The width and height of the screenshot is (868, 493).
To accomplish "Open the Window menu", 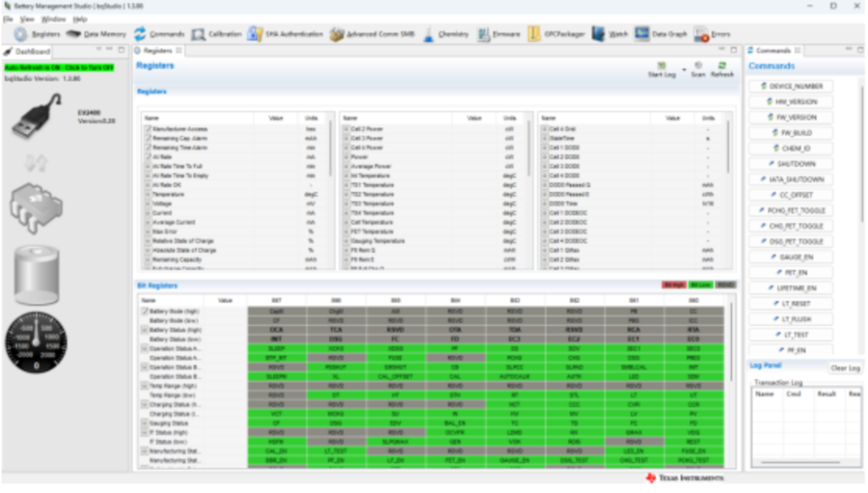I will click(x=53, y=19).
